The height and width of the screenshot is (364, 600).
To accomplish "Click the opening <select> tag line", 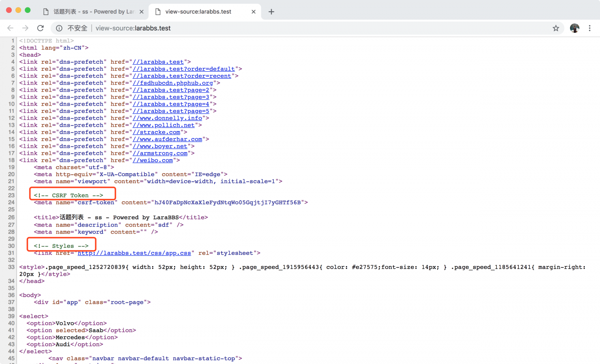I will 34,317.
